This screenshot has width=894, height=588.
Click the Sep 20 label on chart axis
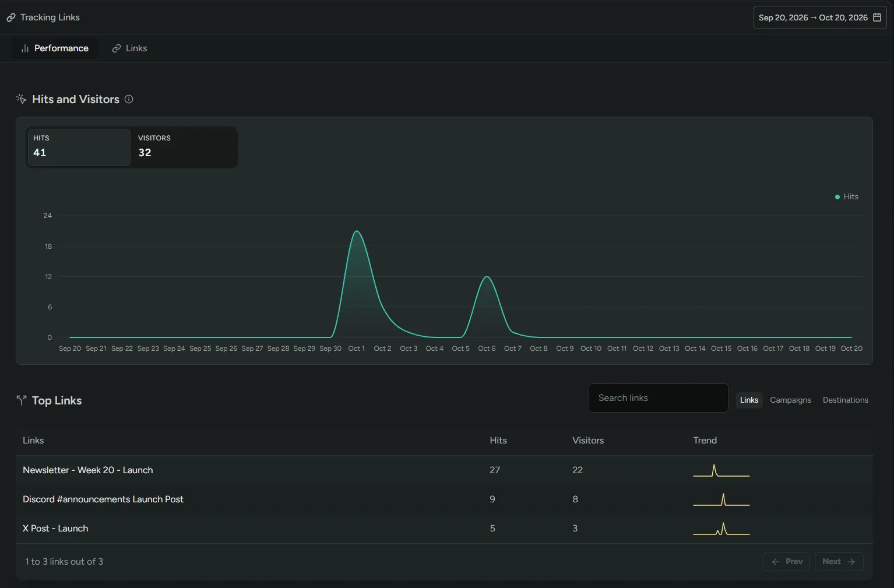click(x=70, y=348)
